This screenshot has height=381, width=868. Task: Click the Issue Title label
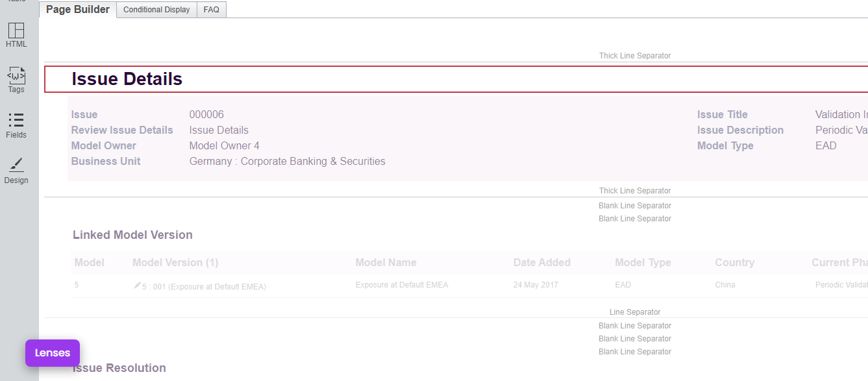coord(723,115)
